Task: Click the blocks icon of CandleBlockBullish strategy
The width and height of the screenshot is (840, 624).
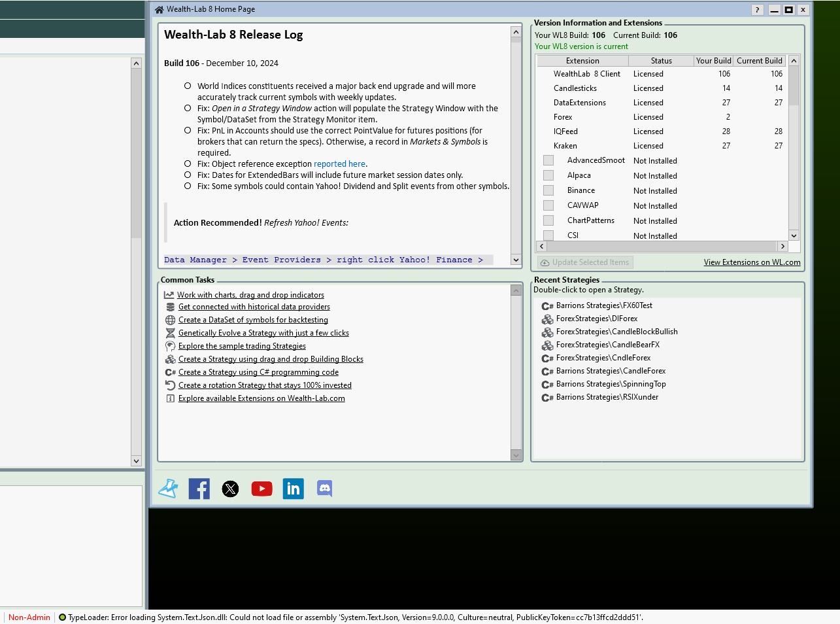Action: pos(548,332)
